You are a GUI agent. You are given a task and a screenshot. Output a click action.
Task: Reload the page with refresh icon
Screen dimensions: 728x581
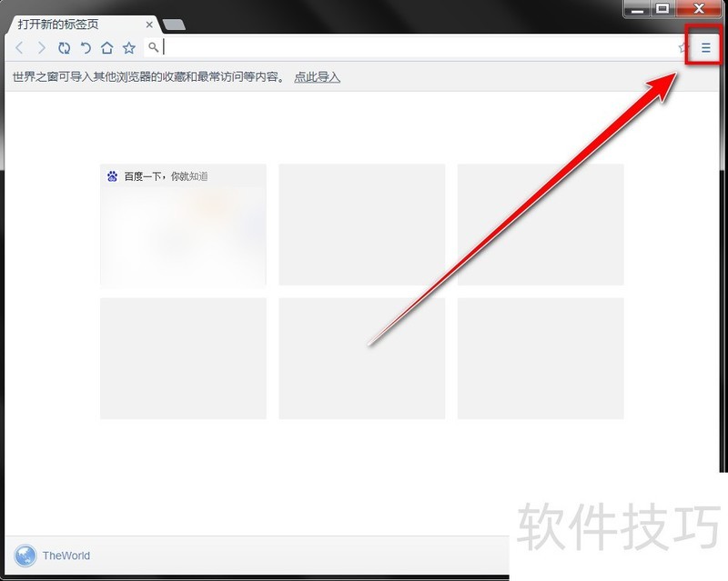point(64,48)
